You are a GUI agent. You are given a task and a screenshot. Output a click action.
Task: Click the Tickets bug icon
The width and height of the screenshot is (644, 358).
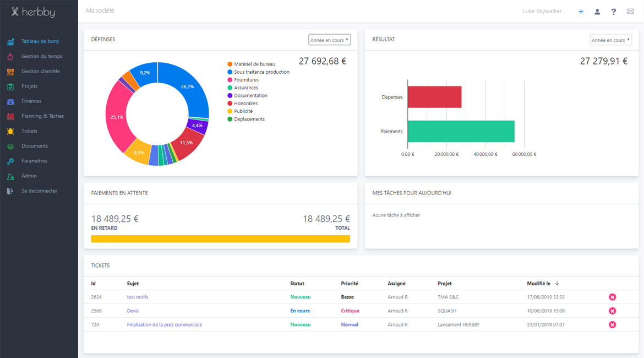(x=10, y=131)
